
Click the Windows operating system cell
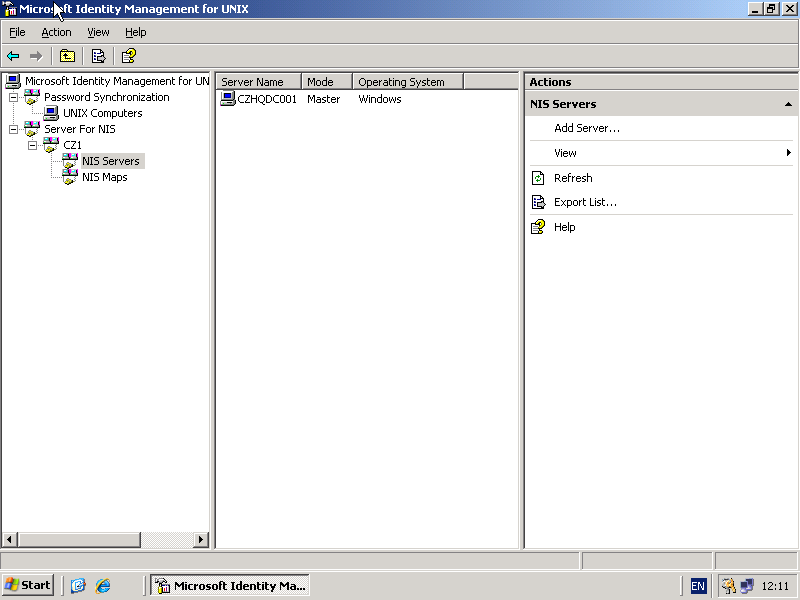tap(380, 99)
